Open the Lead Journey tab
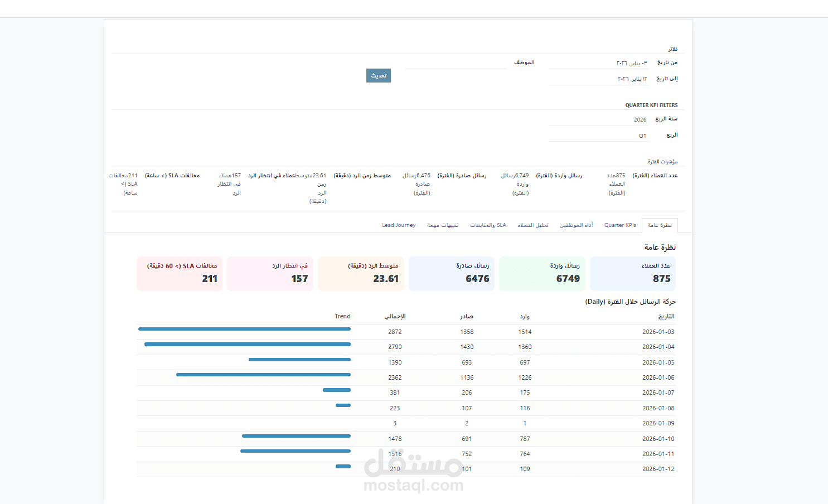This screenshot has height=504, width=828. [x=399, y=225]
